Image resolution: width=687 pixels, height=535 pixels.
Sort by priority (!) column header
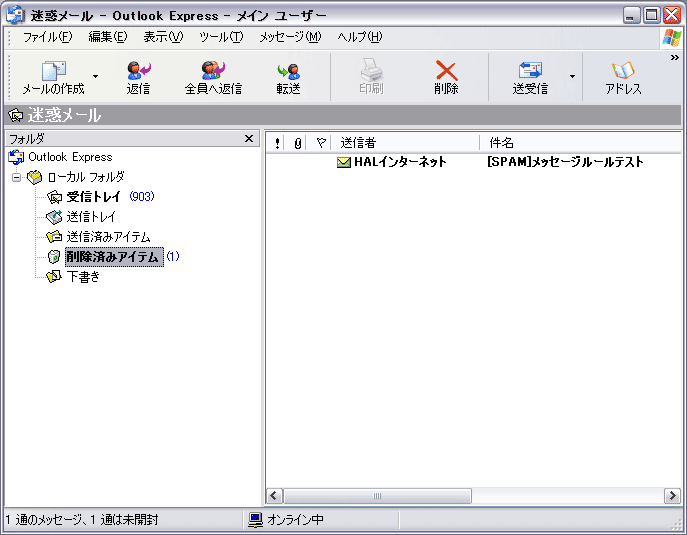277,143
